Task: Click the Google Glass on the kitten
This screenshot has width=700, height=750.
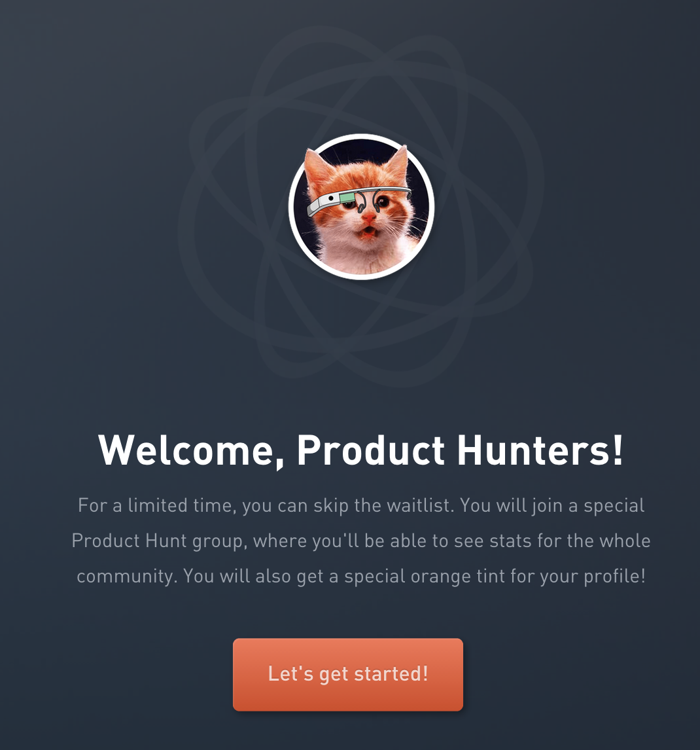Action: 359,200
